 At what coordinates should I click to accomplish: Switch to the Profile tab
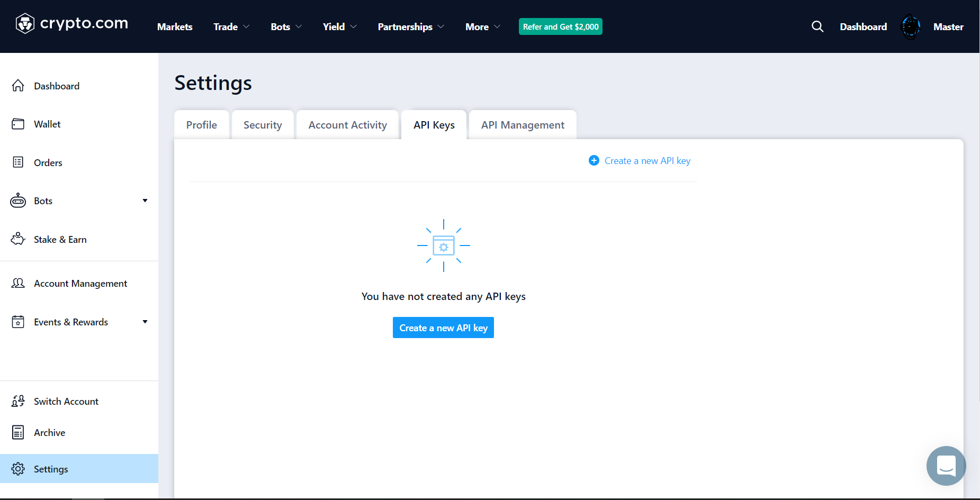click(202, 125)
